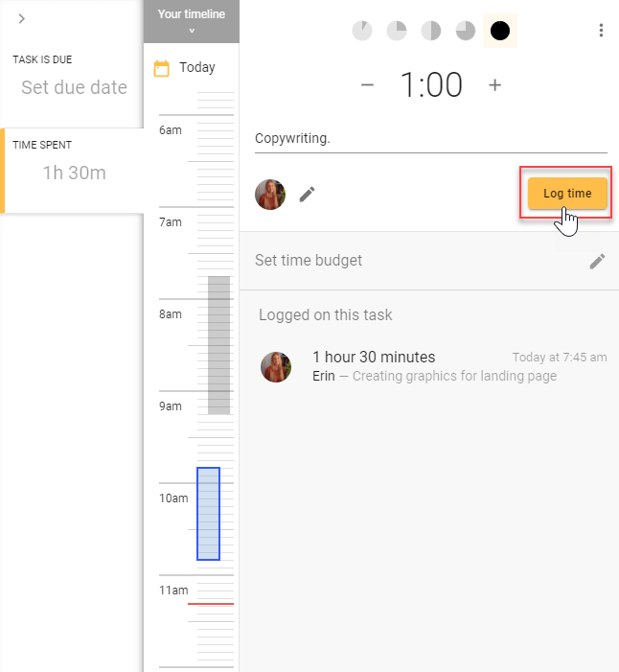The width and height of the screenshot is (619, 672).
Task: Select the three-quarter-hour pie preset icon
Action: (x=466, y=31)
